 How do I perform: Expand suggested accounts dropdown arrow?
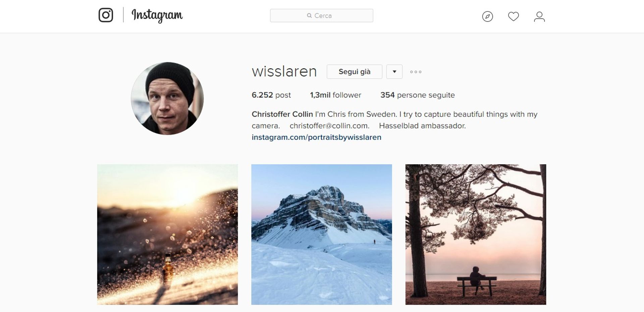(394, 72)
